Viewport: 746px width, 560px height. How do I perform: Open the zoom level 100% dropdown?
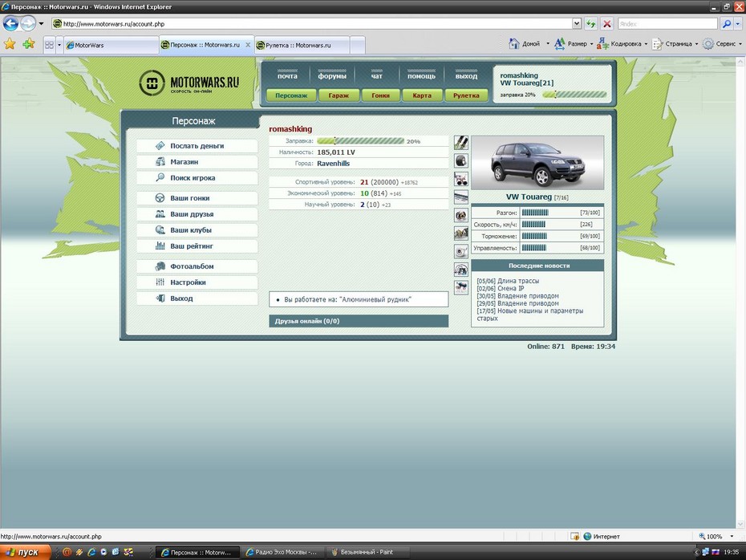coord(732,536)
